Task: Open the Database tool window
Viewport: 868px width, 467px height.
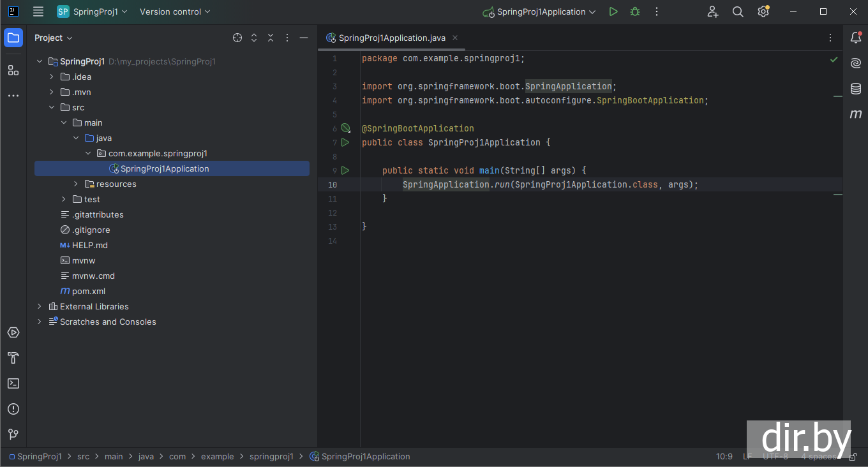Action: tap(856, 89)
